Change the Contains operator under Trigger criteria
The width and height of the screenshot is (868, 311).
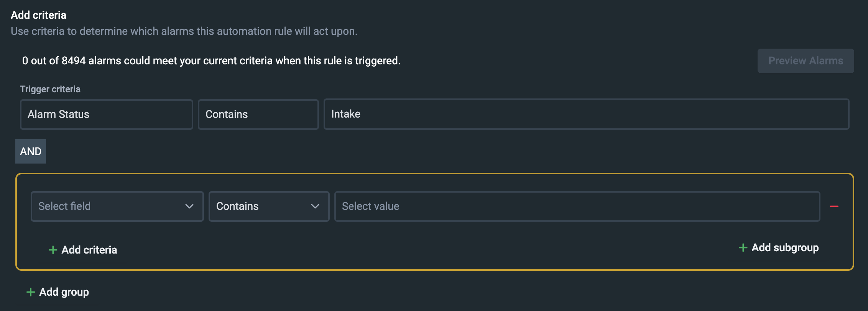click(x=258, y=114)
